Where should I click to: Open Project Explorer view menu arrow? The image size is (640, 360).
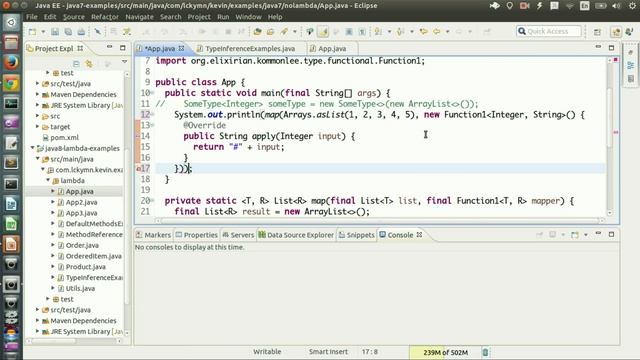click(x=124, y=62)
